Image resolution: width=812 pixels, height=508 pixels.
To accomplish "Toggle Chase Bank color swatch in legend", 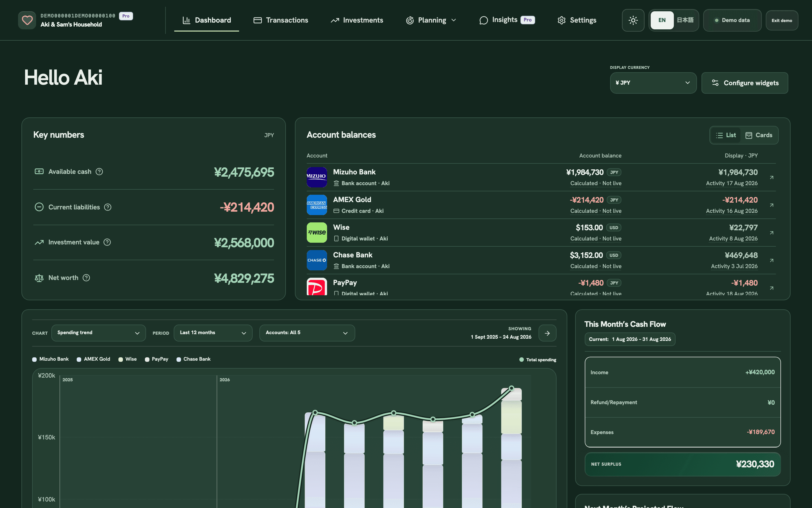I will (x=179, y=360).
